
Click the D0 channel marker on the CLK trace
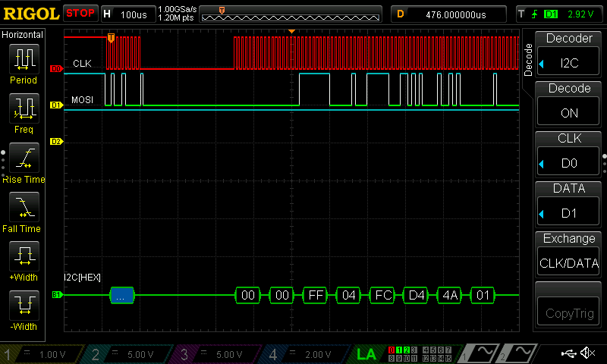coord(56,68)
